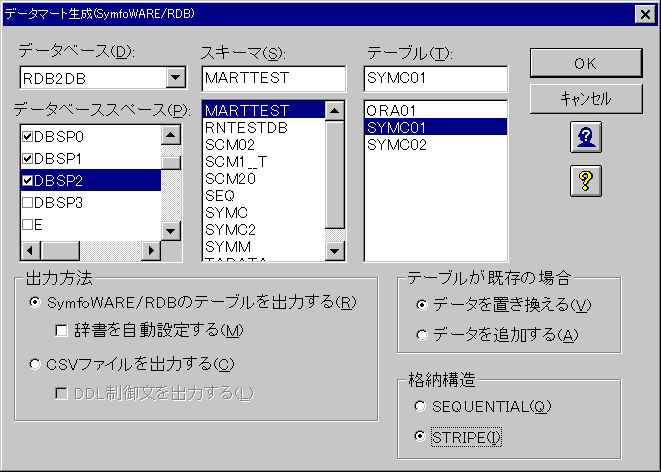The height and width of the screenshot is (472, 661).
Task: Open the データベース dropdown showing RDB2DB
Action: coord(175,78)
